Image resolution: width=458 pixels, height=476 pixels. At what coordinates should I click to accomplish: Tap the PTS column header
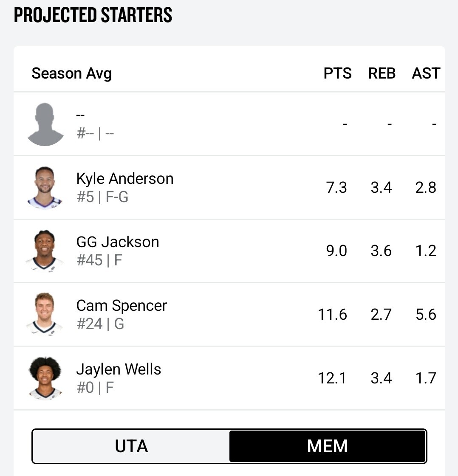[337, 73]
